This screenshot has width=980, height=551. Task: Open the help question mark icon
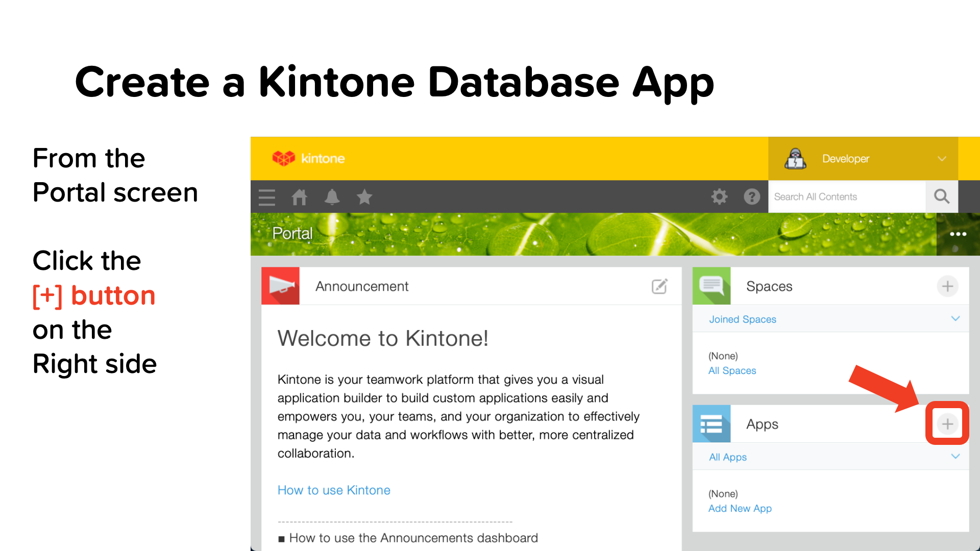pos(752,196)
